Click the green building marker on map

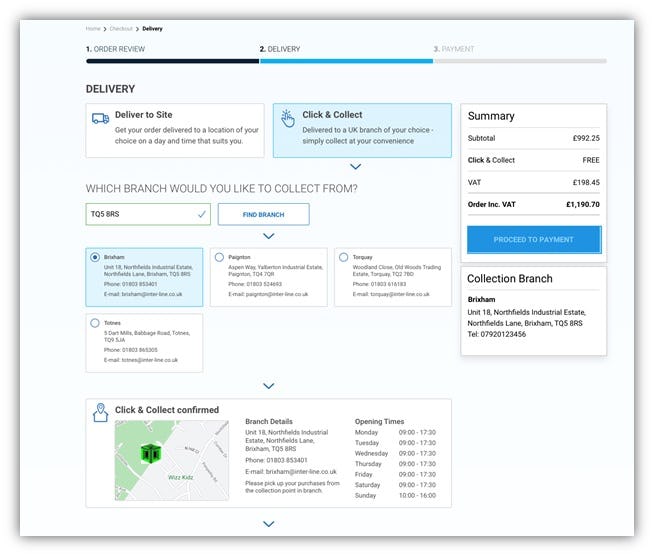click(151, 453)
